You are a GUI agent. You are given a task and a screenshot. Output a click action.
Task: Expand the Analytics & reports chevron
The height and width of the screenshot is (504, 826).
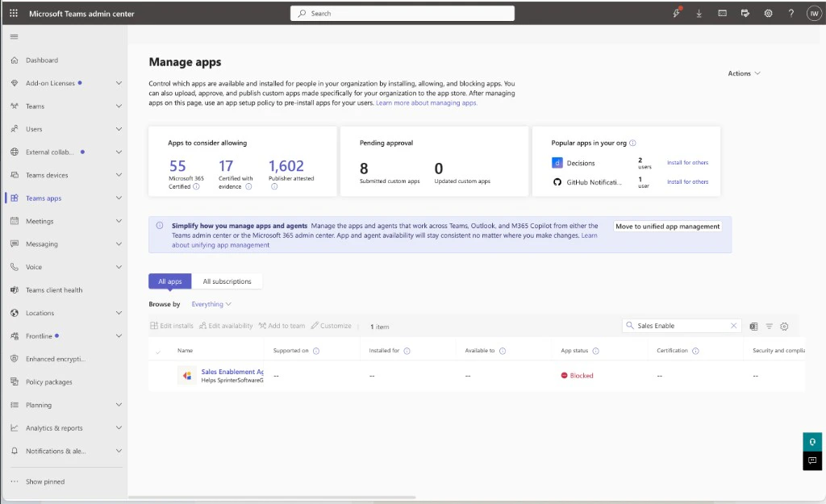pyautogui.click(x=119, y=428)
